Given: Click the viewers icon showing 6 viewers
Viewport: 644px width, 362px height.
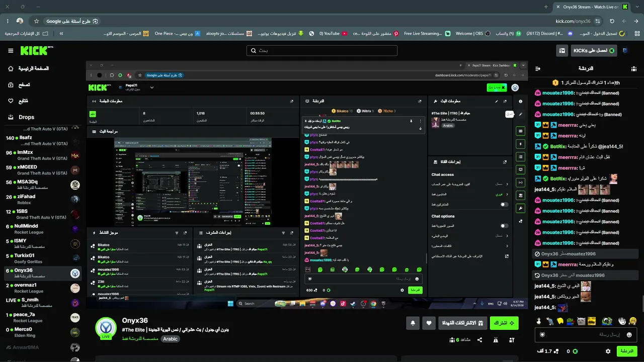Looking at the screenshot, I should coord(452,340).
